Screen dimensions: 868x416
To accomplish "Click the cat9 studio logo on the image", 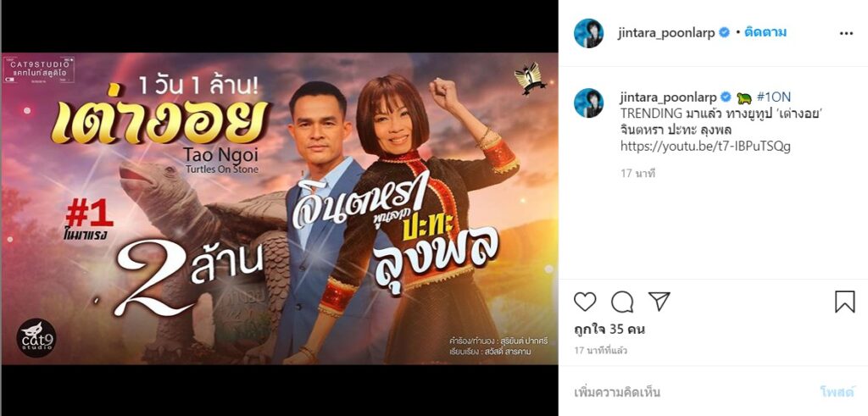I will click(36, 338).
